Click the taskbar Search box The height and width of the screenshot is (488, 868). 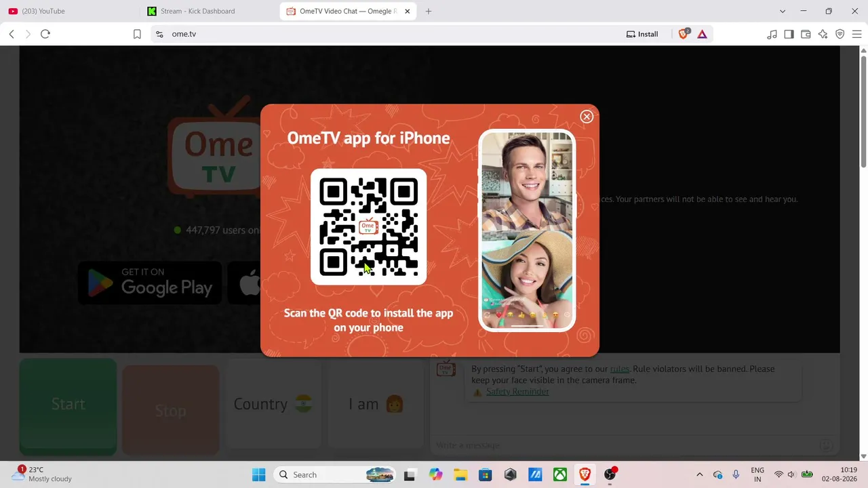[336, 474]
